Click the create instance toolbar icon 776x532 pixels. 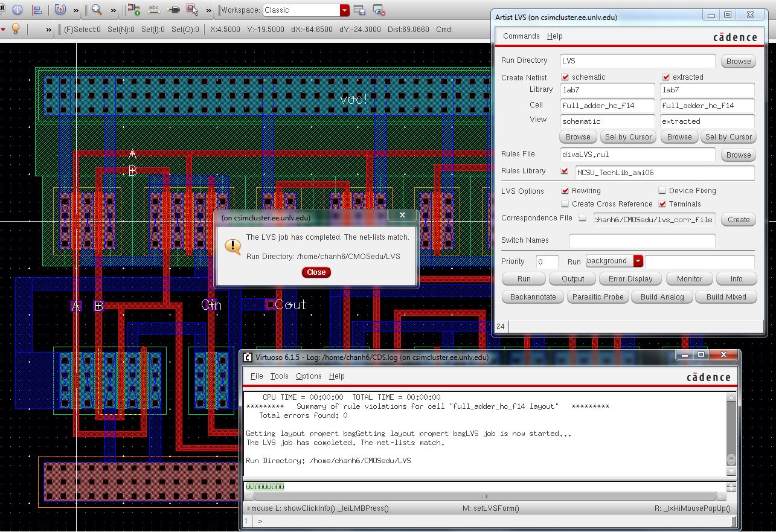click(x=133, y=10)
